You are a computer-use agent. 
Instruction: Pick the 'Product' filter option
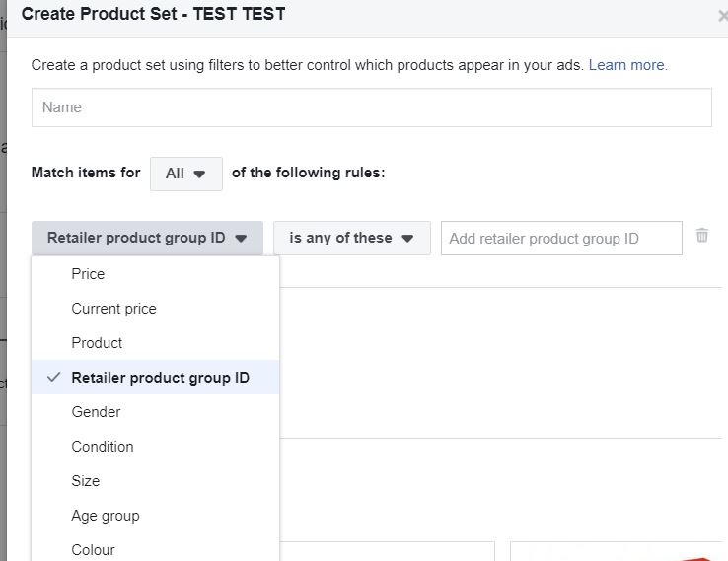pyautogui.click(x=97, y=343)
